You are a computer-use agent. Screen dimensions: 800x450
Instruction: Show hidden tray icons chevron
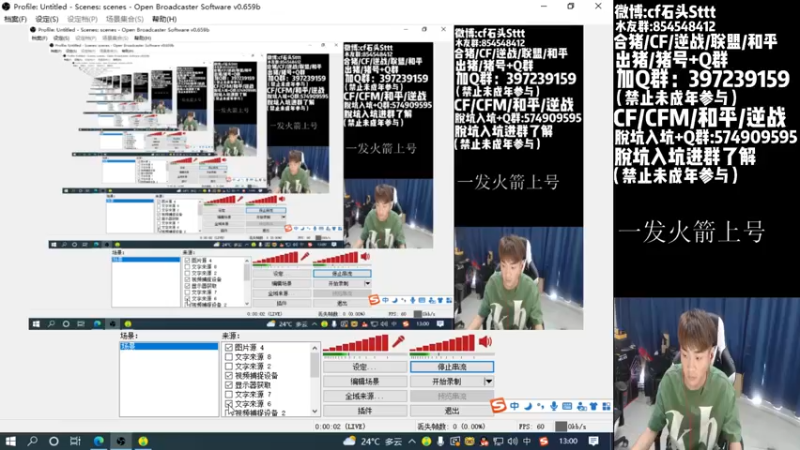412,441
